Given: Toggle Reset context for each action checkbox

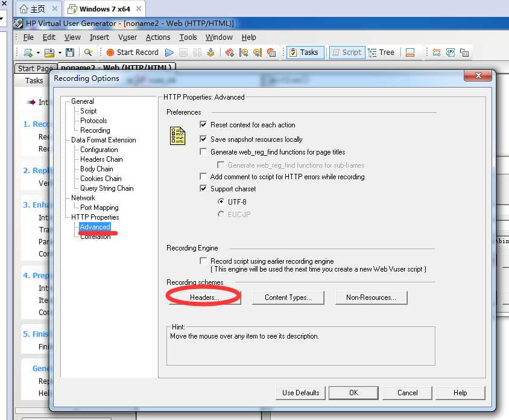Looking at the screenshot, I should tap(203, 124).
